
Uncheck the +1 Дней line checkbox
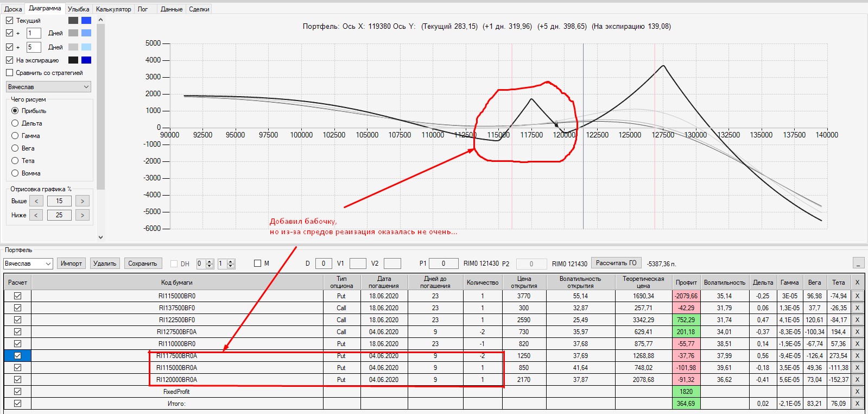pyautogui.click(x=9, y=33)
